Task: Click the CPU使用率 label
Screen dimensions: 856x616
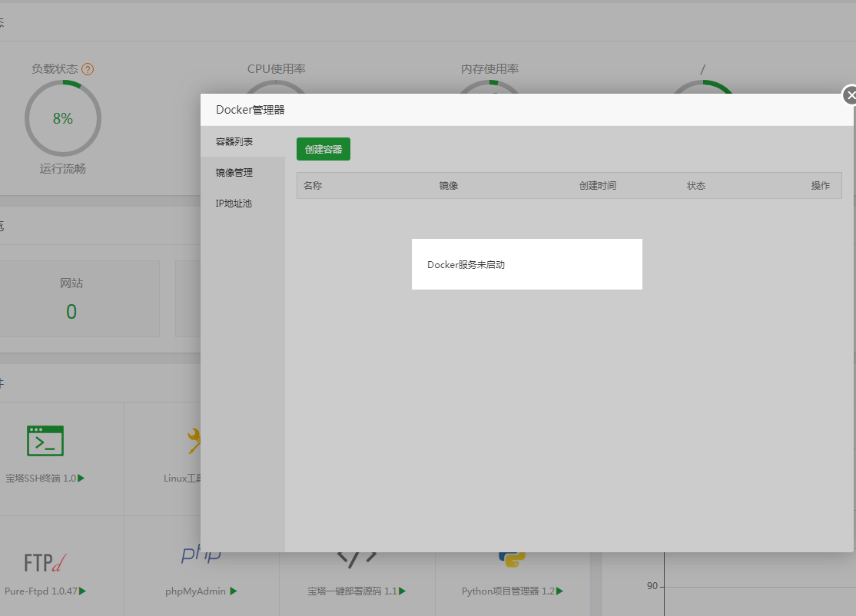Action: pyautogui.click(x=276, y=69)
